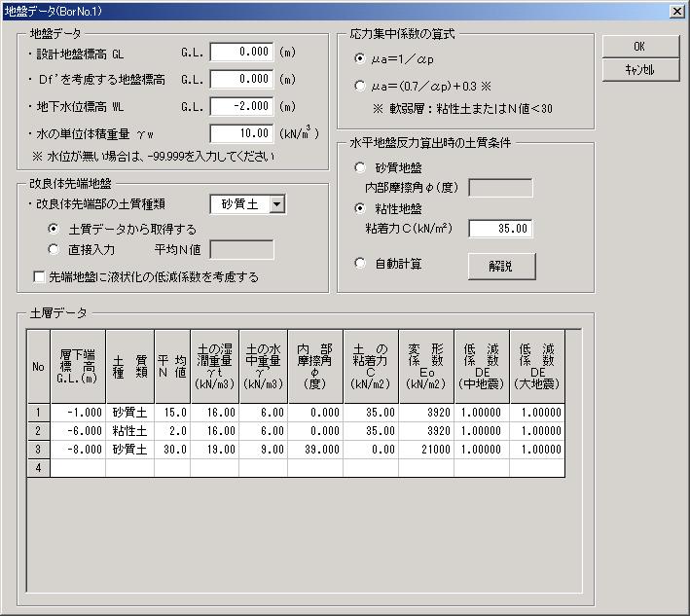Click disabled 内部摩擦角φ input field
Screen dimensions: 690x616
500,188
